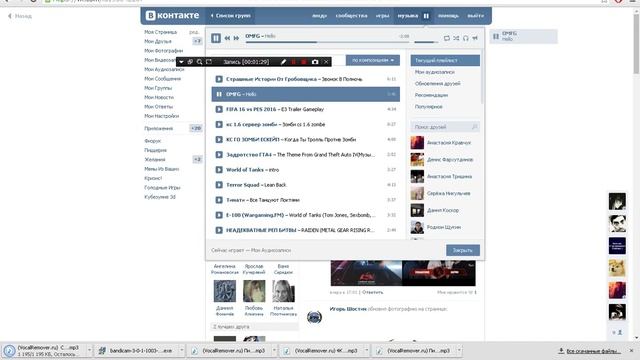Viewport: 640px width, 360px height.
Task: Click the 'Поиск друзей' search field
Action: pyautogui.click(x=445, y=127)
